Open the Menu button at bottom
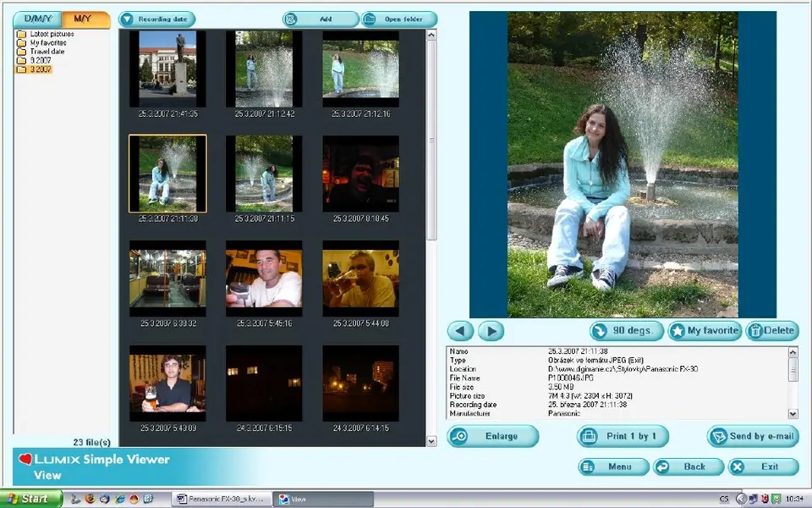Viewport: 812px width, 508px height. (x=613, y=467)
